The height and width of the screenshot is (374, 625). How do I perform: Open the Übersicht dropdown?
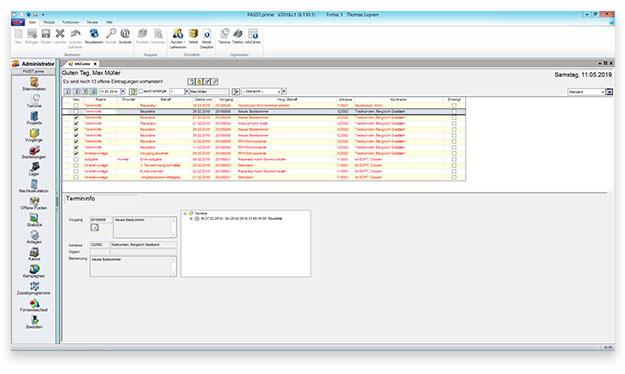pyautogui.click(x=279, y=92)
